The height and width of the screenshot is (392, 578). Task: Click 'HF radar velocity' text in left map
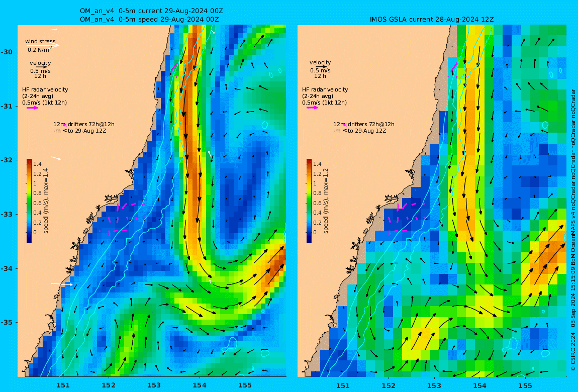[x=45, y=89]
